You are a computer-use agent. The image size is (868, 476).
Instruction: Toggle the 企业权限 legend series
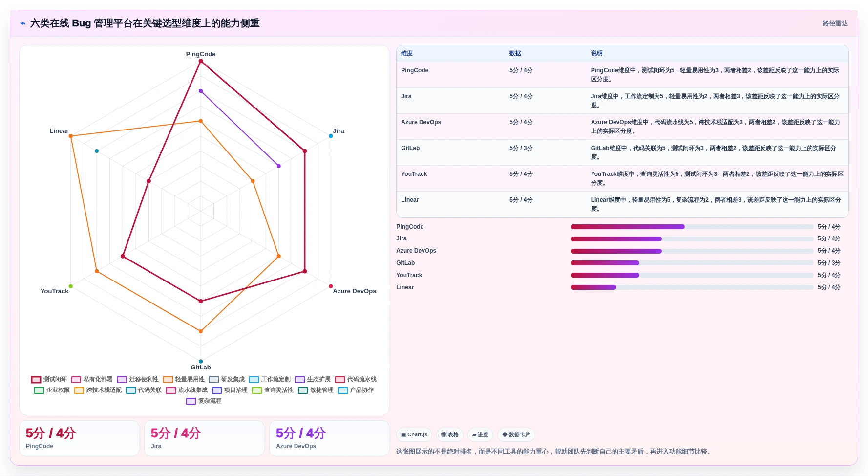[x=52, y=390]
